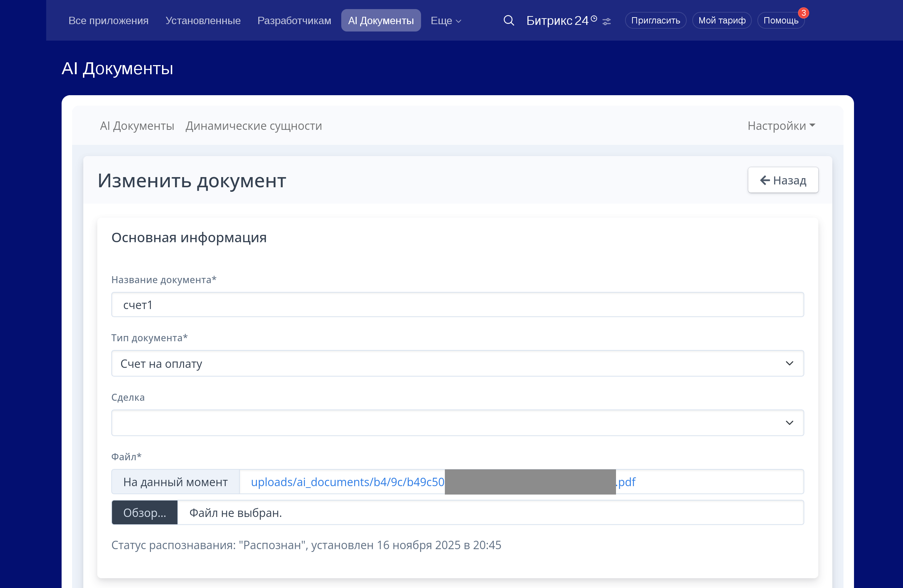The height and width of the screenshot is (588, 903).
Task: Open the Тип документа dropdown
Action: point(457,363)
